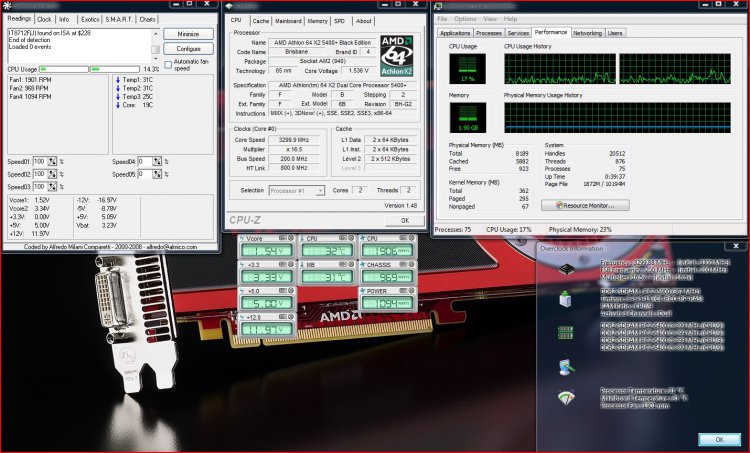Image resolution: width=750 pixels, height=453 pixels.
Task: Click the Speed03 spinner arrows
Action: tap(52, 187)
